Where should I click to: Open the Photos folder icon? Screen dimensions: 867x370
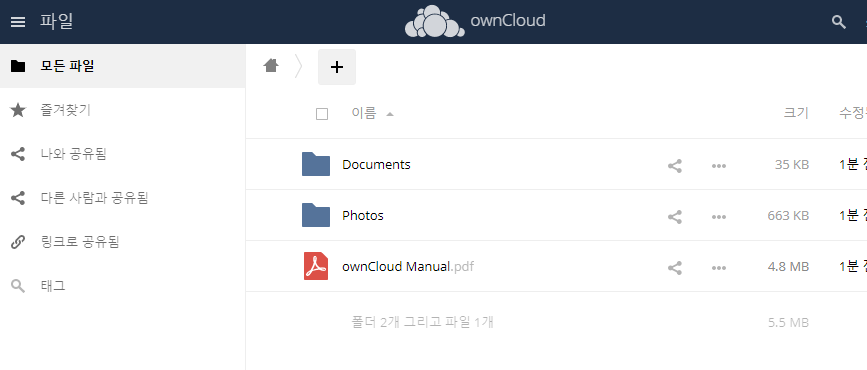pos(316,215)
